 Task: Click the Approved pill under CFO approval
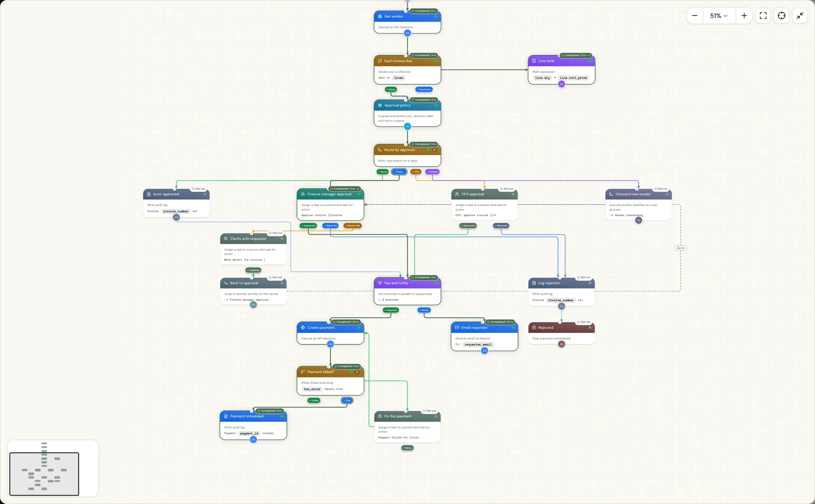(x=468, y=226)
